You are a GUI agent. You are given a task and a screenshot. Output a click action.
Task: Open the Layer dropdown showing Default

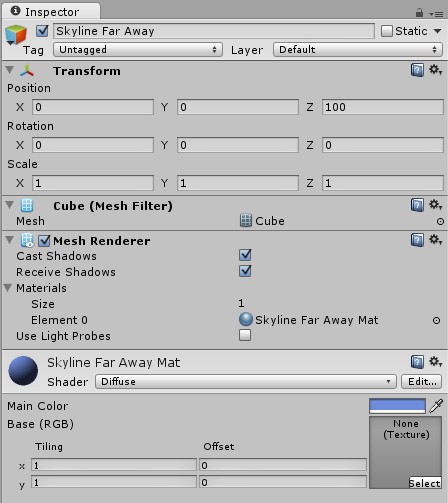(358, 50)
